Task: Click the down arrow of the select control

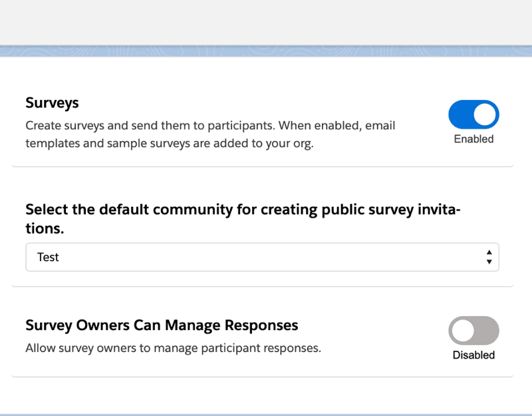Action: [489, 262]
